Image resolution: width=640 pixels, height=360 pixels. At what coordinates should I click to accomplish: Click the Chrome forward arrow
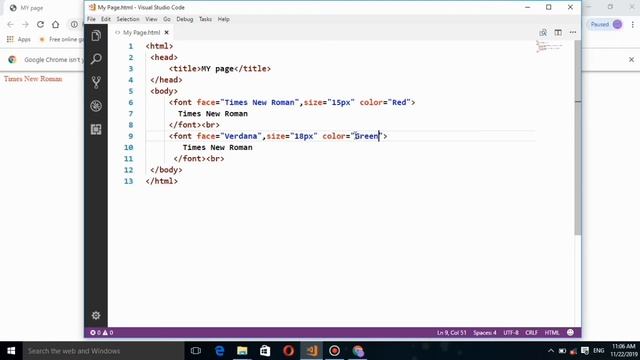coord(25,24)
